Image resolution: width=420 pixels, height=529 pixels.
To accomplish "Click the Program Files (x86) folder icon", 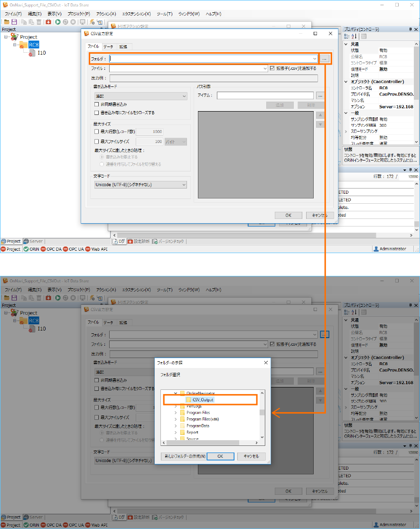I will click(x=182, y=419).
